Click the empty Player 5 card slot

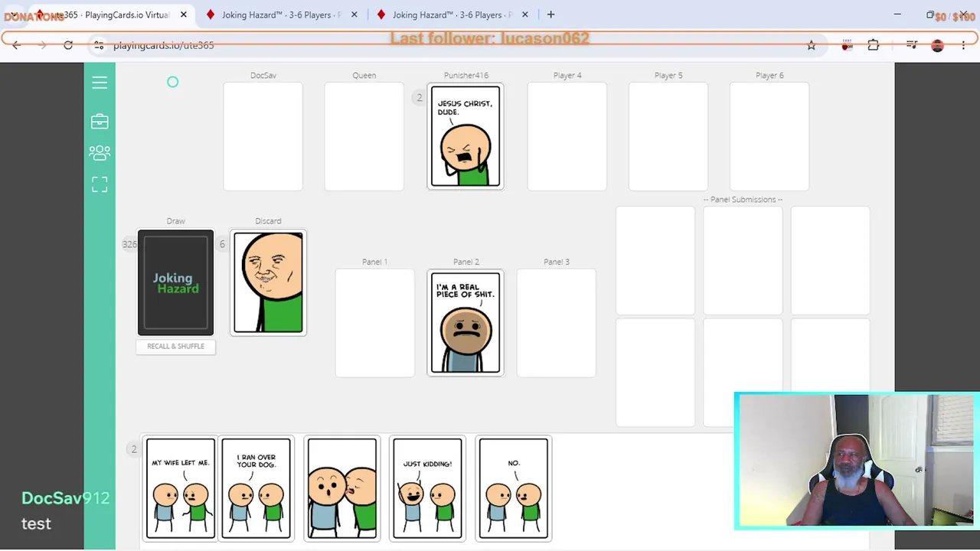[668, 136]
